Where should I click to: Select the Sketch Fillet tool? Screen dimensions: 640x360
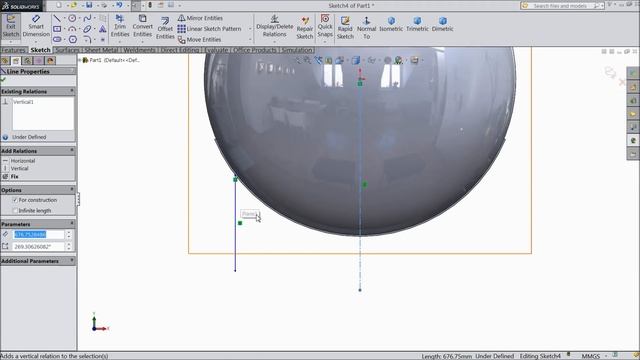(87, 40)
